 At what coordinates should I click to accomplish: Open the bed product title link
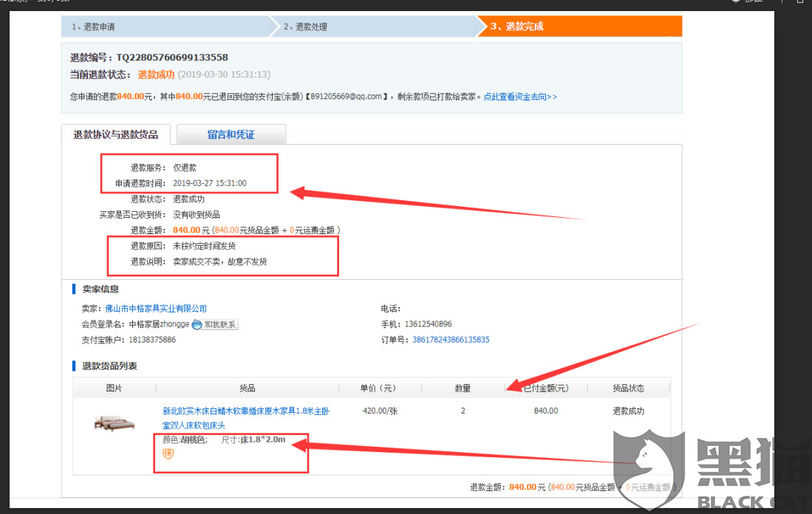click(246, 418)
